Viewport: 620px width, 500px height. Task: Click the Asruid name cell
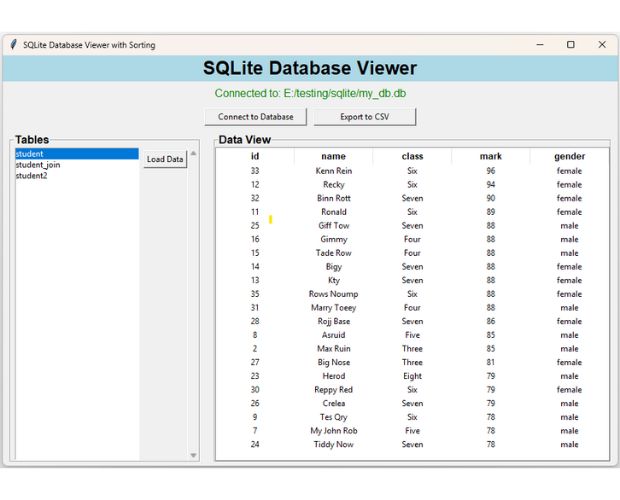333,335
